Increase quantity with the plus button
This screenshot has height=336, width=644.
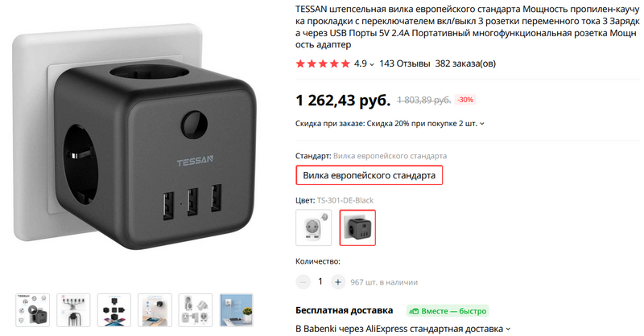338,282
